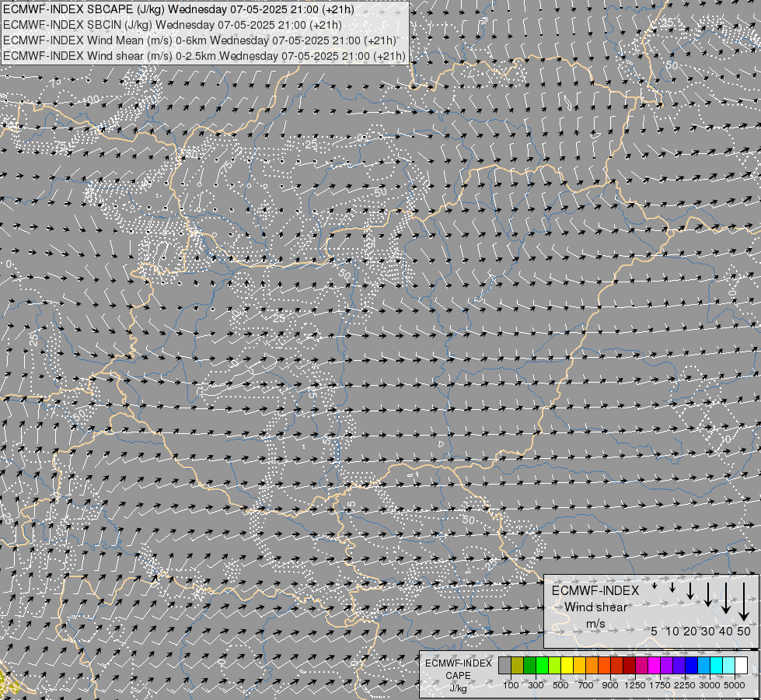The width and height of the screenshot is (761, 700).
Task: Pick the bright magenta CAPE swatch
Action: point(655,665)
